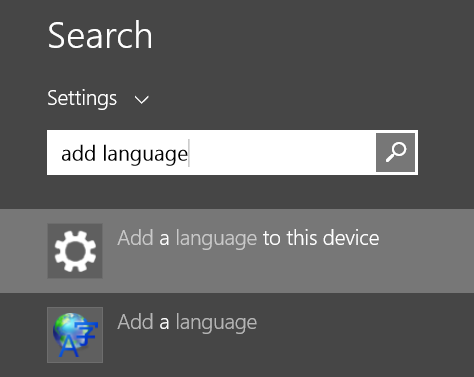Viewport: 474px width, 377px height.
Task: Select the PC settings cog tile
Action: (75, 251)
